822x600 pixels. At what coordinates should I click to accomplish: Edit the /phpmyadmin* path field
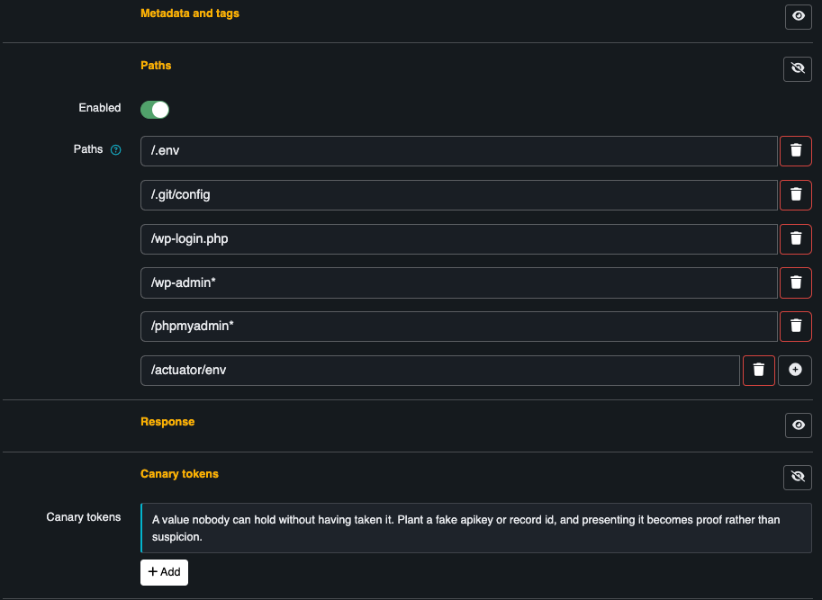pos(459,326)
